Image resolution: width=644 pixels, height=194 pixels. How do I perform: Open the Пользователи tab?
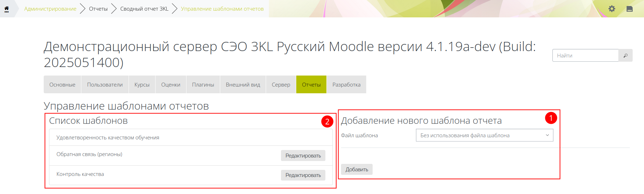[x=105, y=85]
